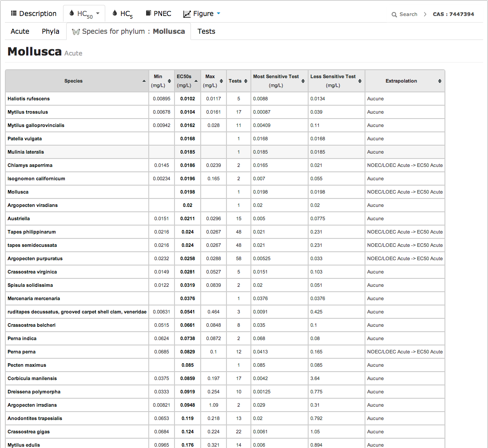Viewport: 488px width, 448px height.
Task: Click test count 58 for Argopecten purpuratus
Action: click(239, 258)
